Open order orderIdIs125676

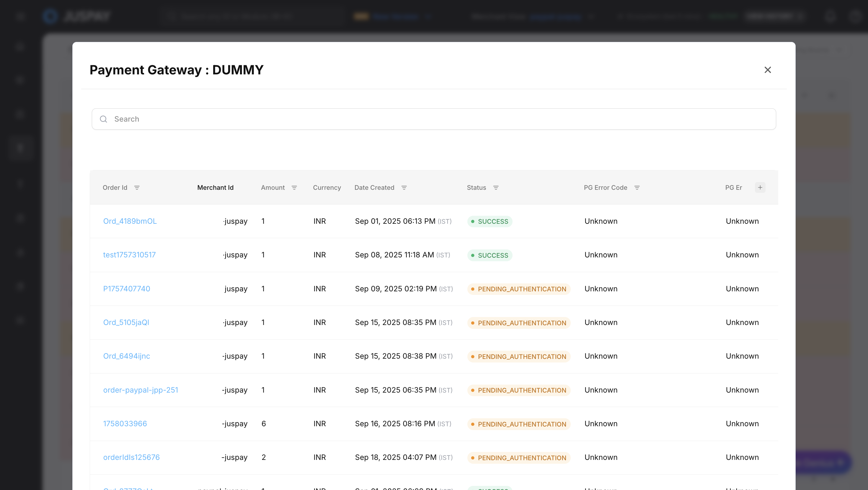tap(131, 457)
